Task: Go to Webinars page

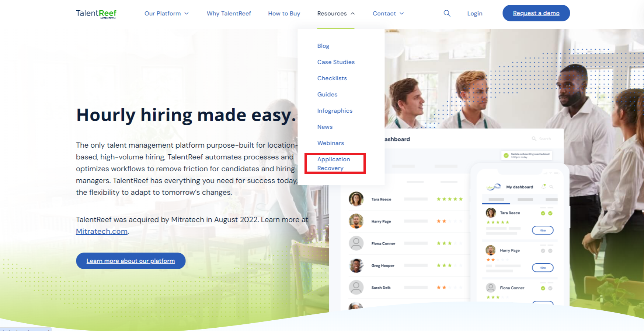Action: 330,143
